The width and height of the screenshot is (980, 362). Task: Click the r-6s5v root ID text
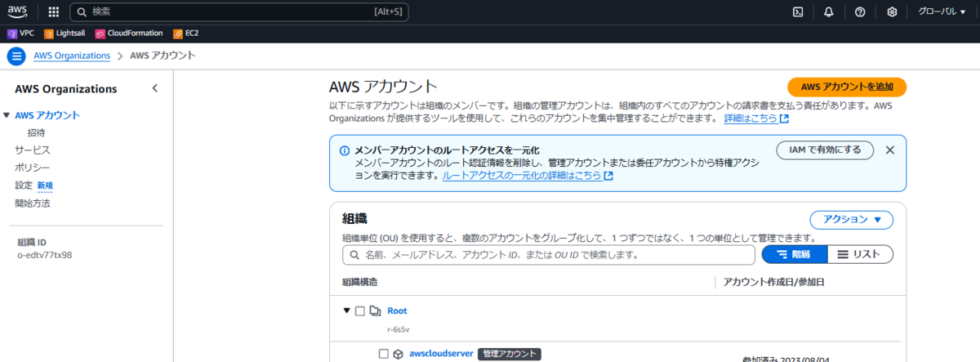click(399, 330)
